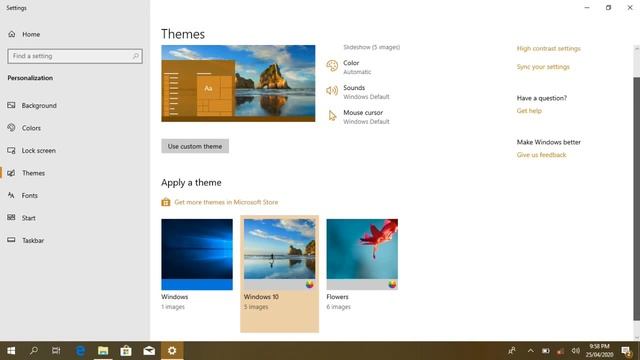Open theme Color option (Automatic)

point(357,67)
